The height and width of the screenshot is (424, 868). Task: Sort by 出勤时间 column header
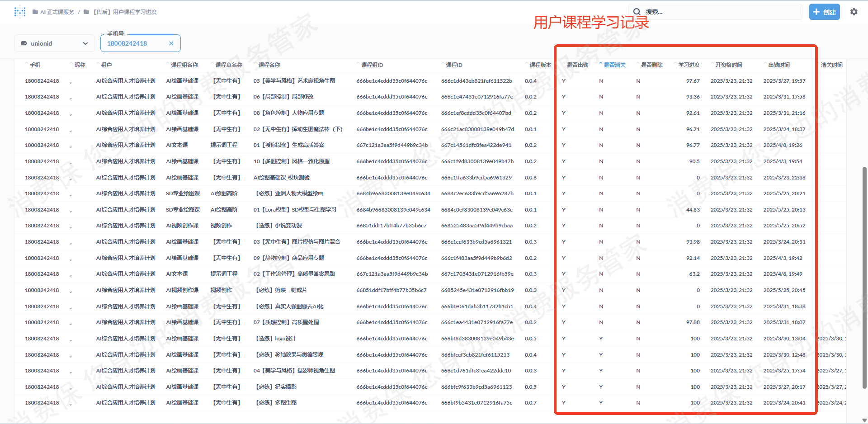[x=778, y=65]
